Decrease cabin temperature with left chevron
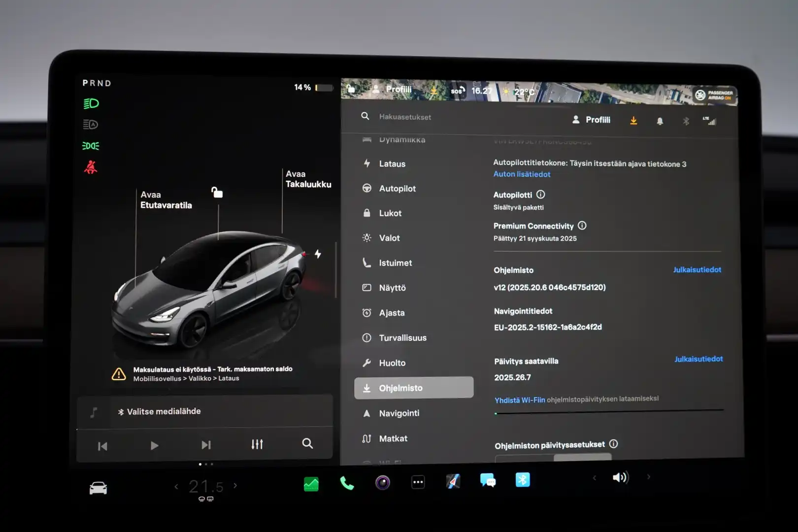Image resolution: width=798 pixels, height=532 pixels. tap(176, 487)
